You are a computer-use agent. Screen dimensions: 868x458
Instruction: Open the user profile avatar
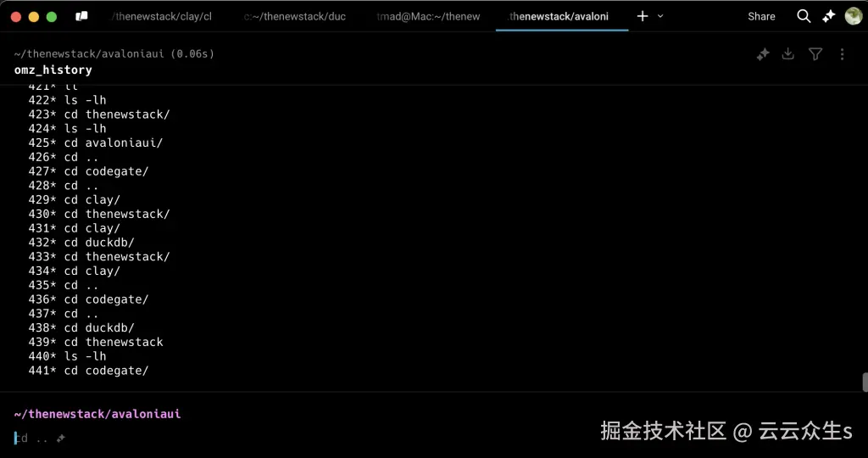(x=853, y=16)
